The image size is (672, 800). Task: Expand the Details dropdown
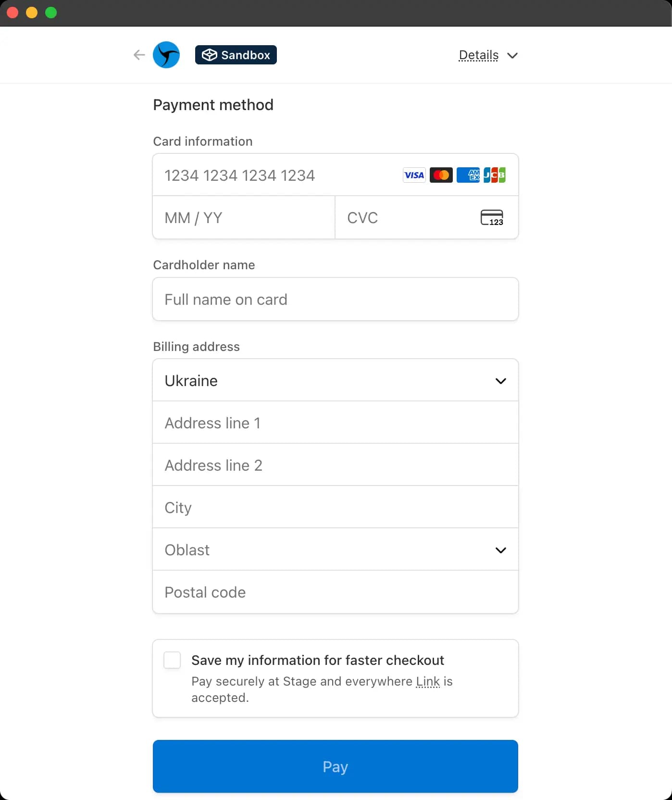(x=488, y=55)
